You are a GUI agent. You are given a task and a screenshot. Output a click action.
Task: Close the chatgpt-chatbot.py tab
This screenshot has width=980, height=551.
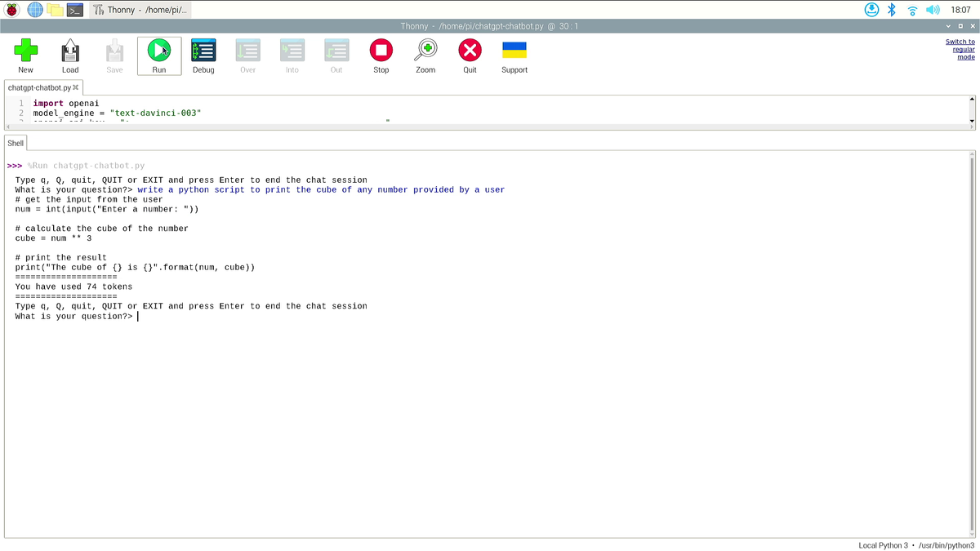(x=76, y=87)
